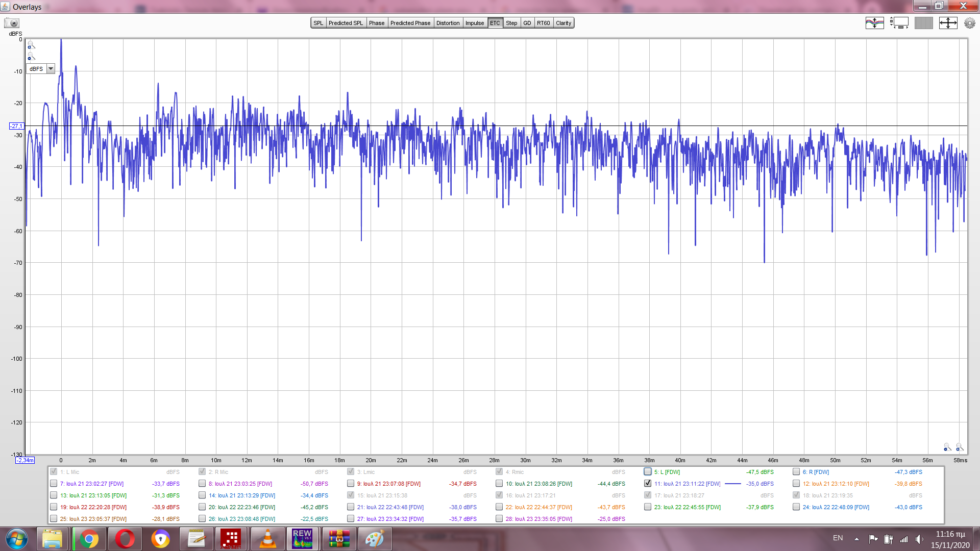Click the separate traces icon
This screenshot has height=551, width=980.
pyautogui.click(x=874, y=23)
